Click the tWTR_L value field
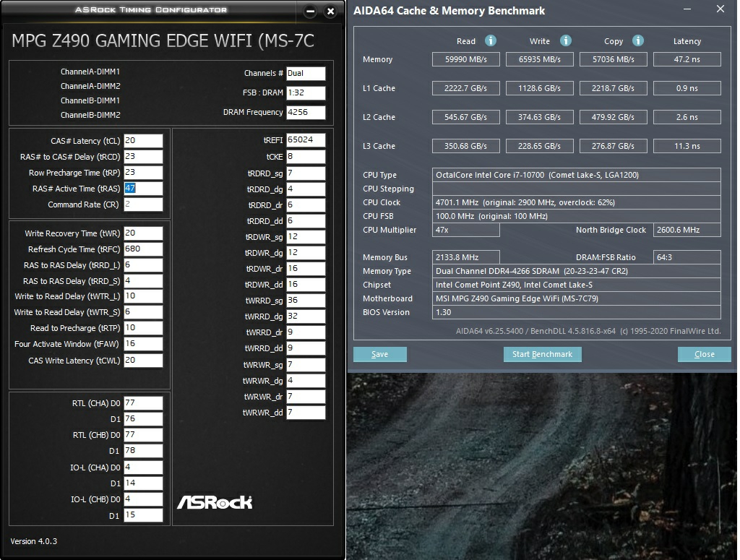This screenshot has height=560, width=740. [x=144, y=296]
